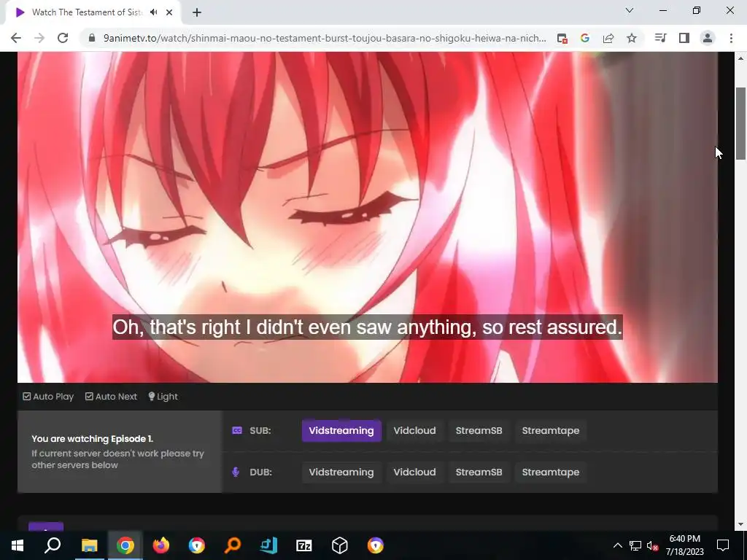747x560 pixels.
Task: Close the Watch The Testament tab
Action: click(169, 12)
